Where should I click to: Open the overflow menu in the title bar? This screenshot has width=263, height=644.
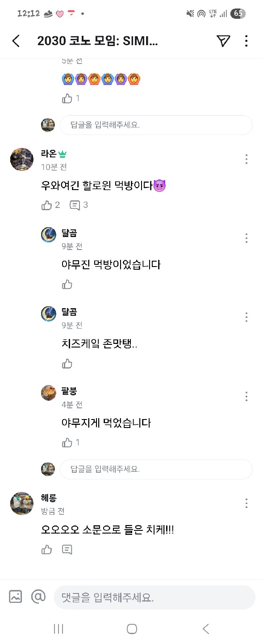(x=246, y=41)
